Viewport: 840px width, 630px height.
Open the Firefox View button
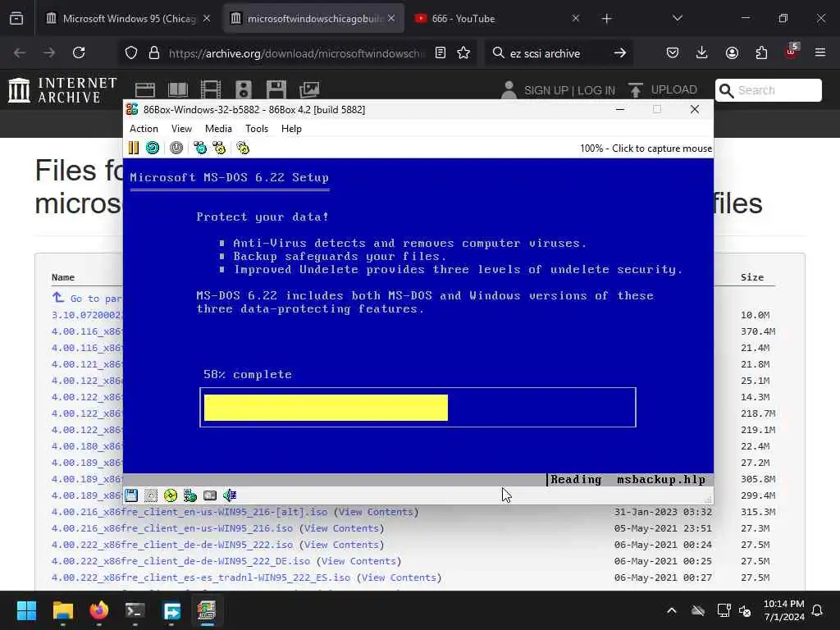[16, 18]
